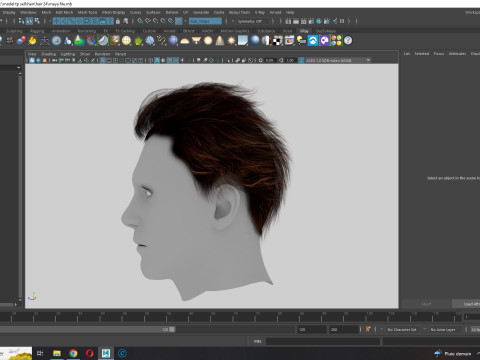480x360 pixels.
Task: Open the viewport color space dropdown
Action: pyautogui.click(x=338, y=60)
